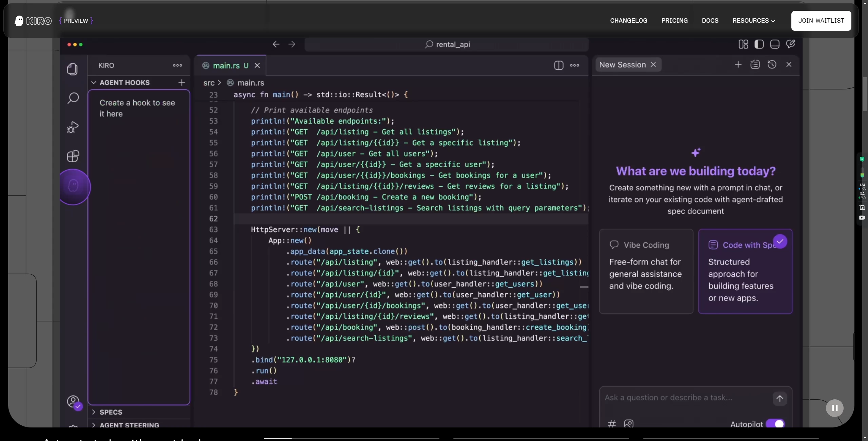The width and height of the screenshot is (868, 441).
Task: Click the page vertical scrollbar thumb
Action: point(865,94)
